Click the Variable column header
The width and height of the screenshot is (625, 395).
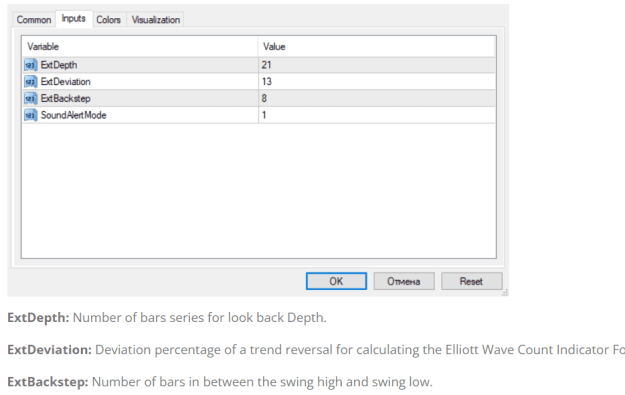pos(140,47)
